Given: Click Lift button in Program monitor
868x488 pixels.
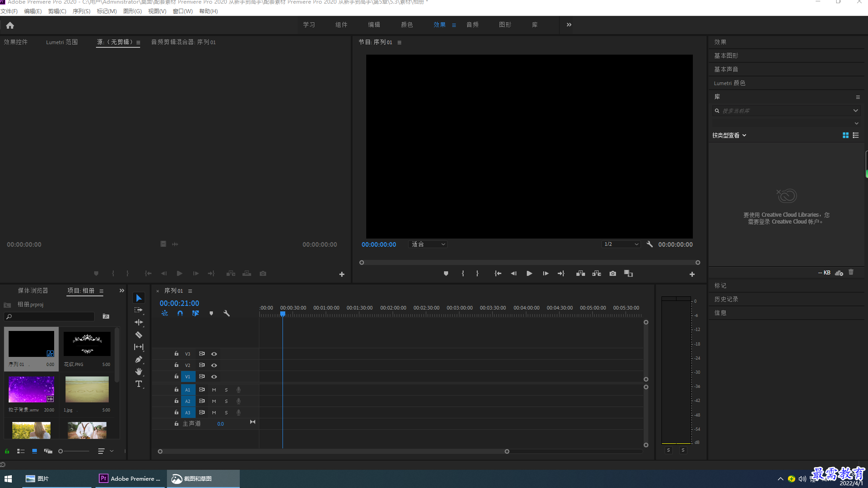Looking at the screenshot, I should pos(580,274).
